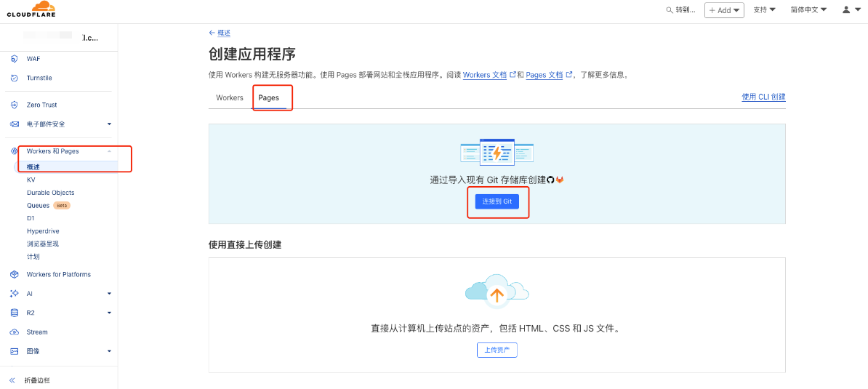Switch to the Pages tab

268,97
